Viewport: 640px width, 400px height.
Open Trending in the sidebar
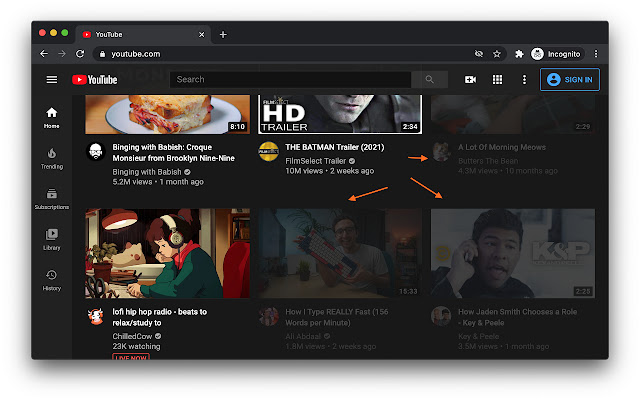pyautogui.click(x=51, y=159)
